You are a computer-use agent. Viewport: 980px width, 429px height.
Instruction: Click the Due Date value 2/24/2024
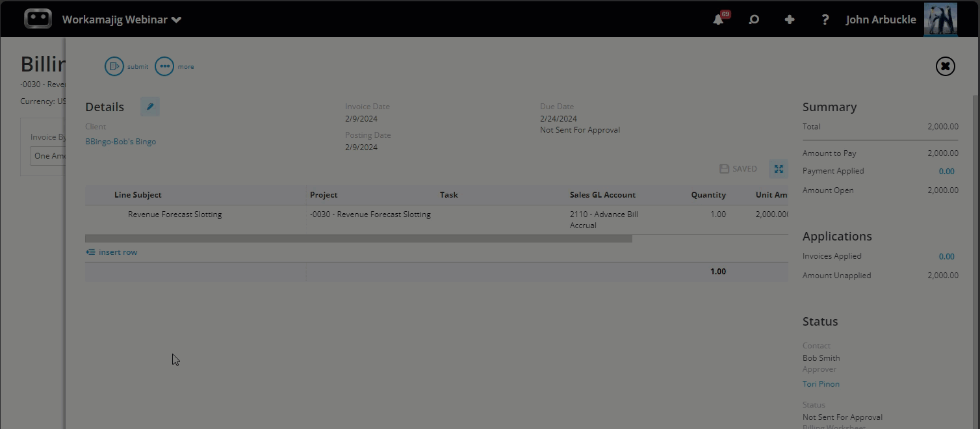[x=558, y=118]
